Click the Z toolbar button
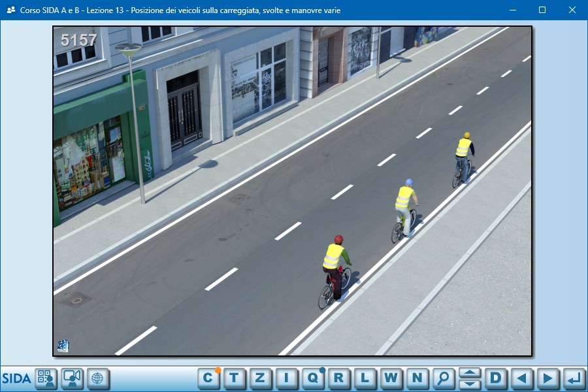The image size is (588, 392). click(x=261, y=378)
